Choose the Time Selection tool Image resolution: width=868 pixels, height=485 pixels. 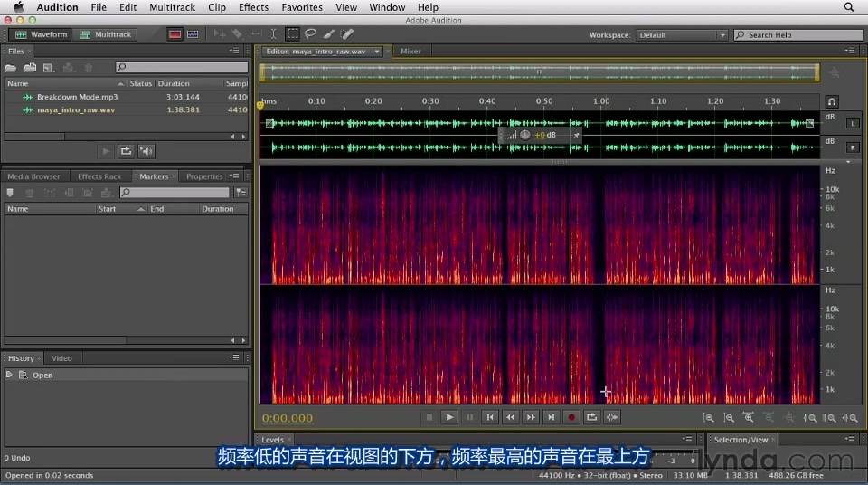pyautogui.click(x=274, y=34)
